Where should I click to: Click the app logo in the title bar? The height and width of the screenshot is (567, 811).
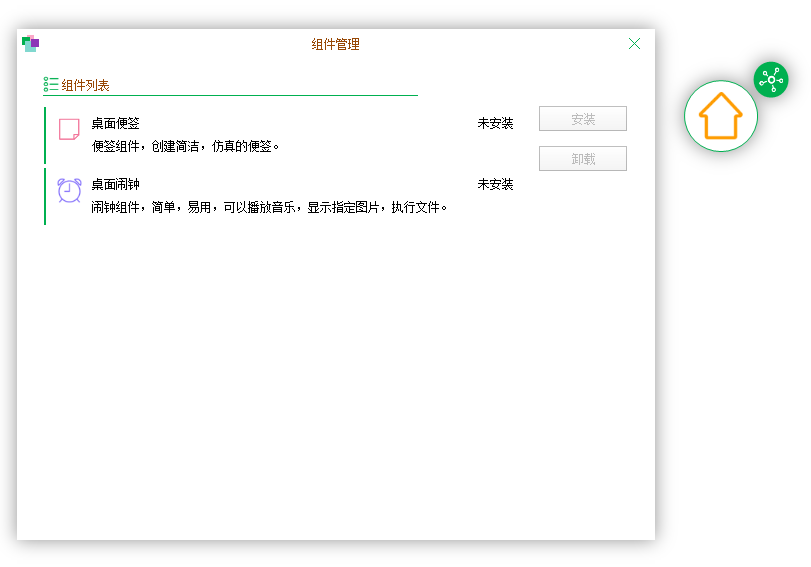point(31,43)
